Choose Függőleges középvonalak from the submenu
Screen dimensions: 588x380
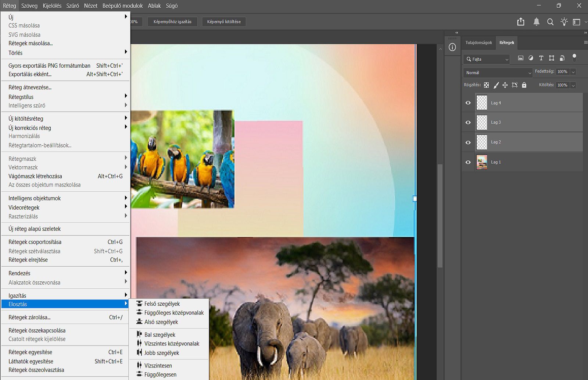173,313
